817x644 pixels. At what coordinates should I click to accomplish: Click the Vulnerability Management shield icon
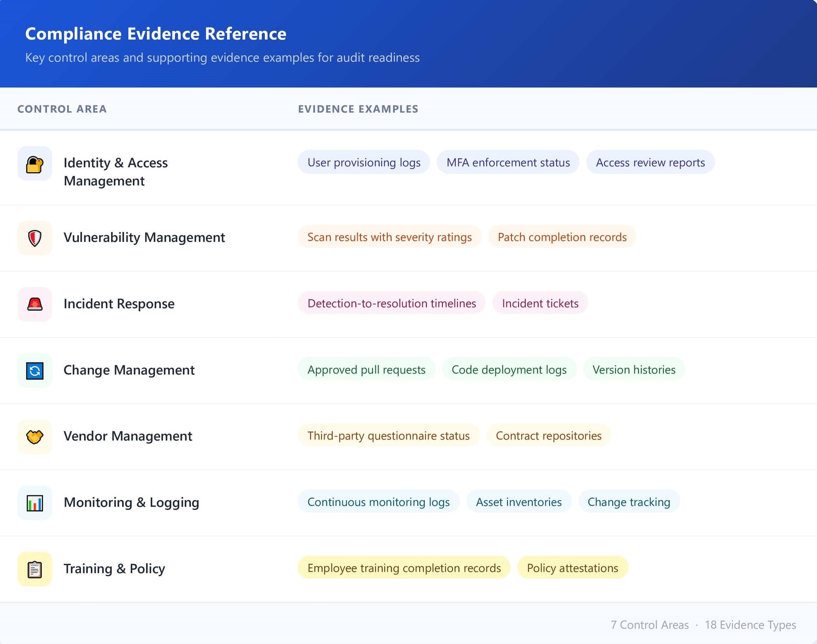(x=35, y=238)
